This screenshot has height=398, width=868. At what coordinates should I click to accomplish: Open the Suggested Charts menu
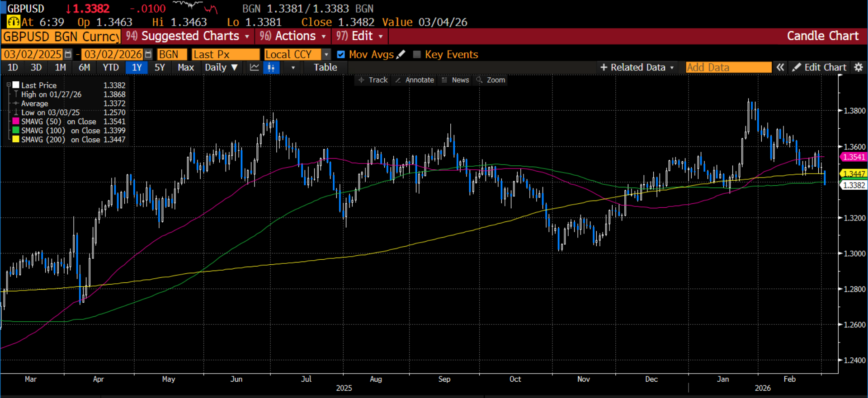click(188, 36)
